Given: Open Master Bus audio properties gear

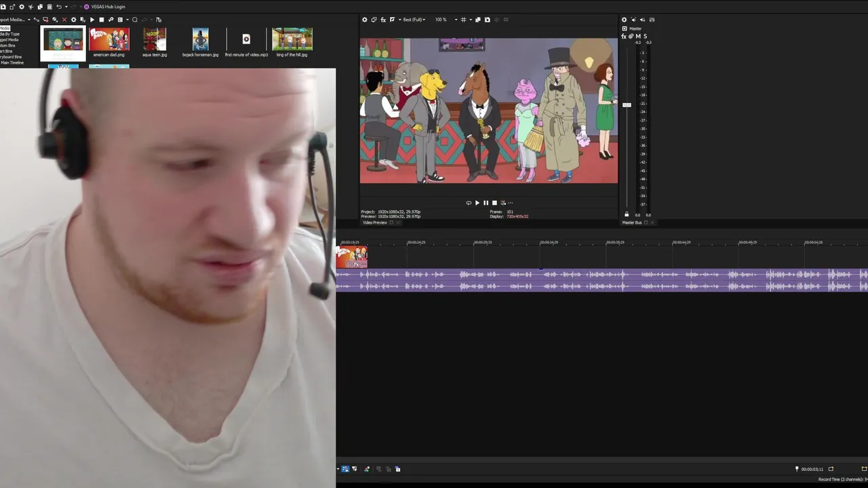Looking at the screenshot, I should click(625, 20).
